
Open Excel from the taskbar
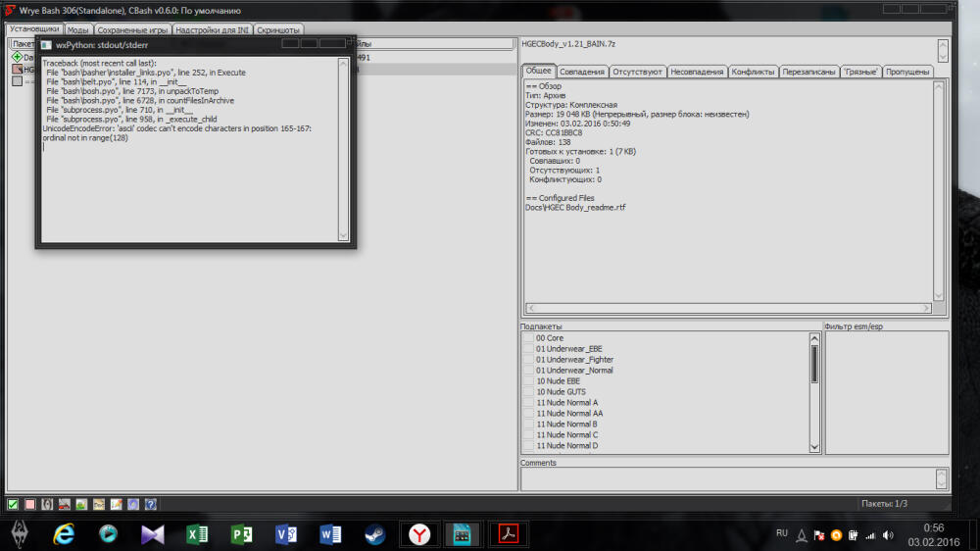(197, 534)
